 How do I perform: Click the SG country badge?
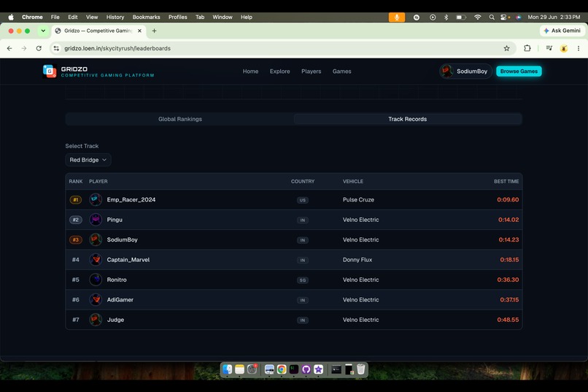303,280
